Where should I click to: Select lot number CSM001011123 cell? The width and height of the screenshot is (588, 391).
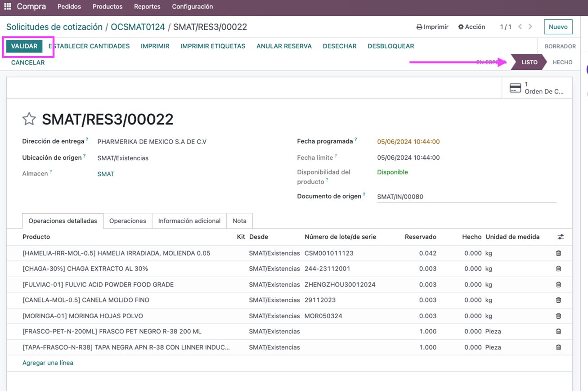329,253
